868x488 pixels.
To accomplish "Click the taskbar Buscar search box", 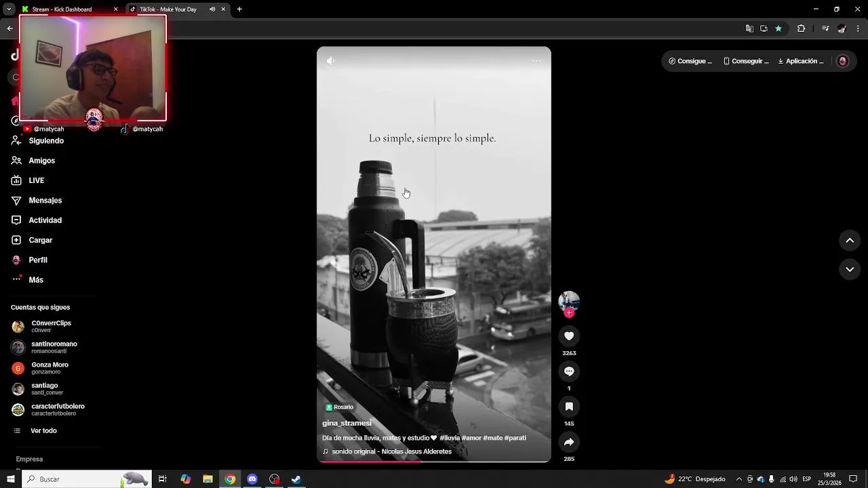I will (86, 479).
